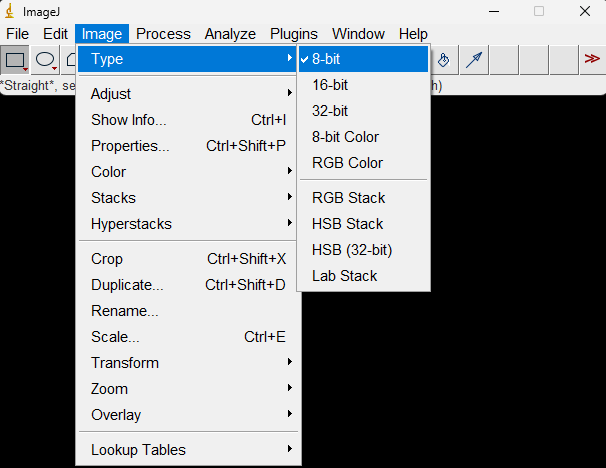Viewport: 606px width, 468px height.
Task: Open the Plugins menu
Action: (x=294, y=34)
